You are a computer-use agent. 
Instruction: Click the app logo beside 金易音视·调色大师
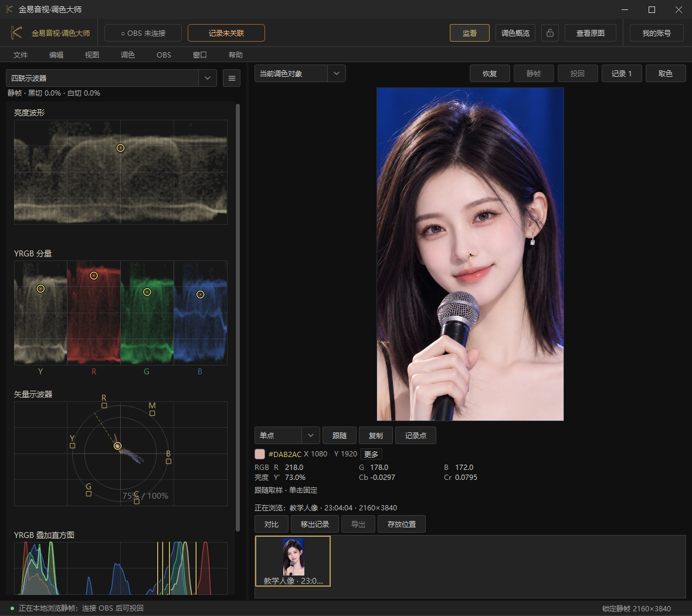pos(16,33)
